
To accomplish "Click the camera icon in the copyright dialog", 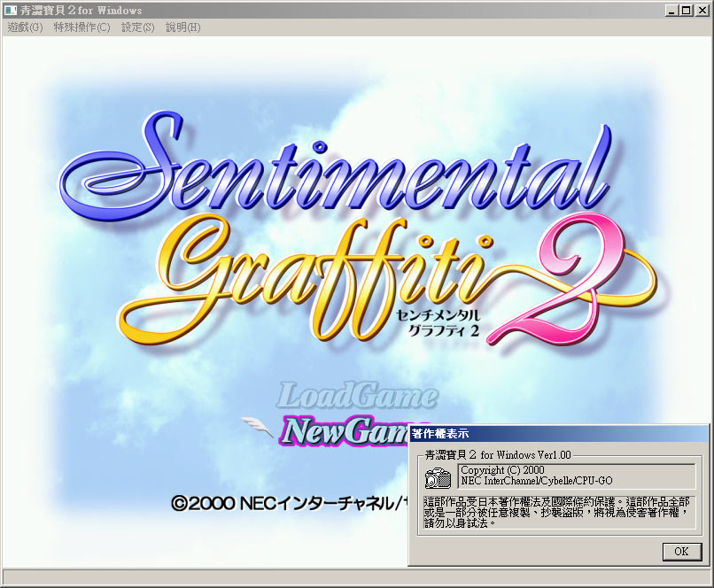I will pos(438,478).
